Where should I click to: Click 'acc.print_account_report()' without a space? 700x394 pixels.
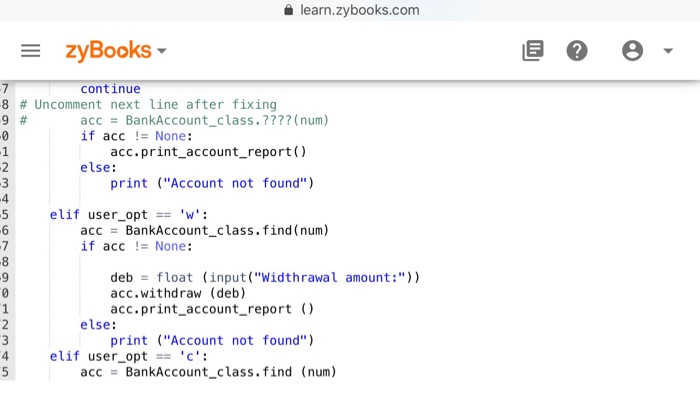[208, 152]
